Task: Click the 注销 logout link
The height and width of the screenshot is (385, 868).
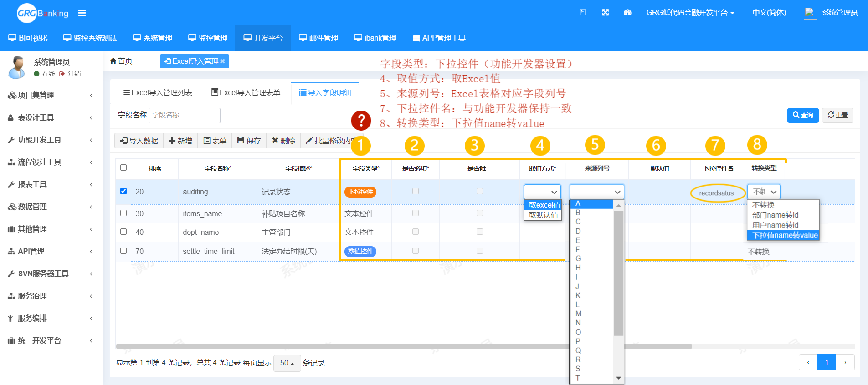Action: click(x=70, y=74)
